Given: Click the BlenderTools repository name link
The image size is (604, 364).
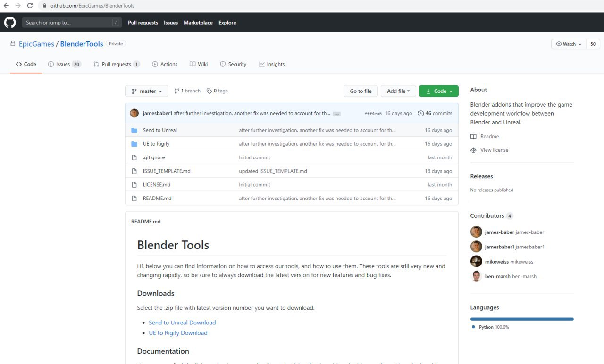Looking at the screenshot, I should (82, 44).
